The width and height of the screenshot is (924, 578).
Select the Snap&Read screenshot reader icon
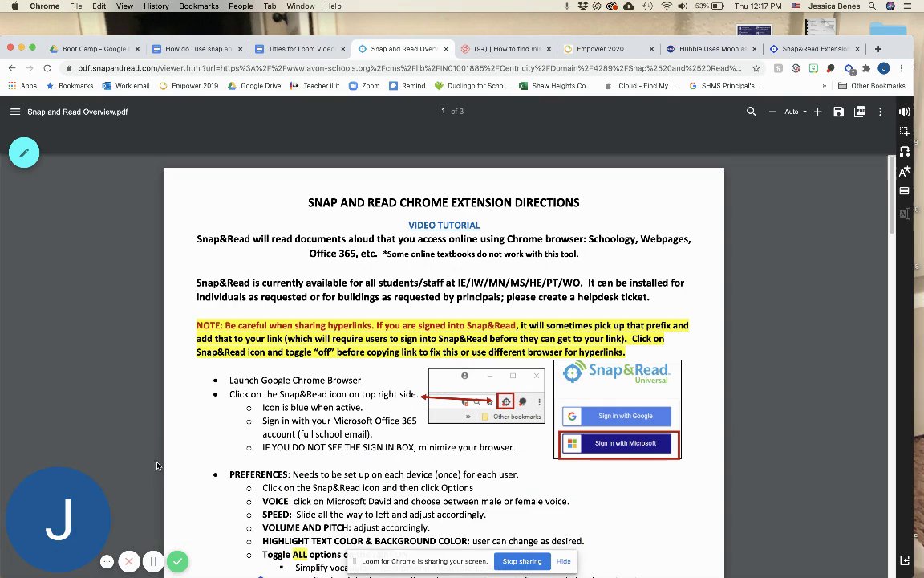click(x=905, y=131)
